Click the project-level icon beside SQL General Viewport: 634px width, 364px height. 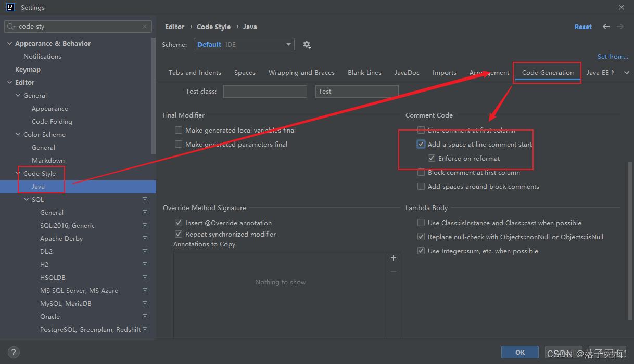tap(145, 212)
